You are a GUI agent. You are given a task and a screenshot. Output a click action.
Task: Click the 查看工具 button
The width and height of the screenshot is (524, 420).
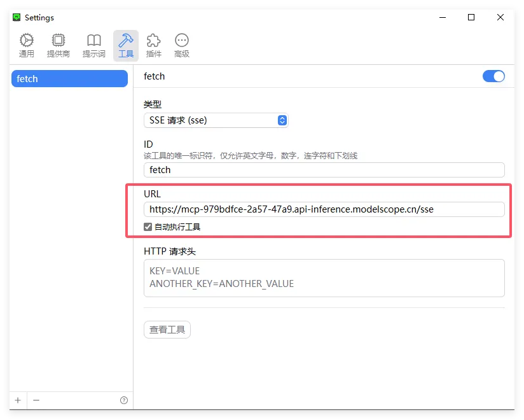click(167, 330)
